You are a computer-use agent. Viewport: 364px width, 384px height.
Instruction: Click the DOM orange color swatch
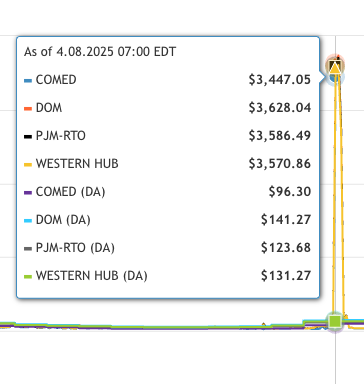tap(28, 109)
